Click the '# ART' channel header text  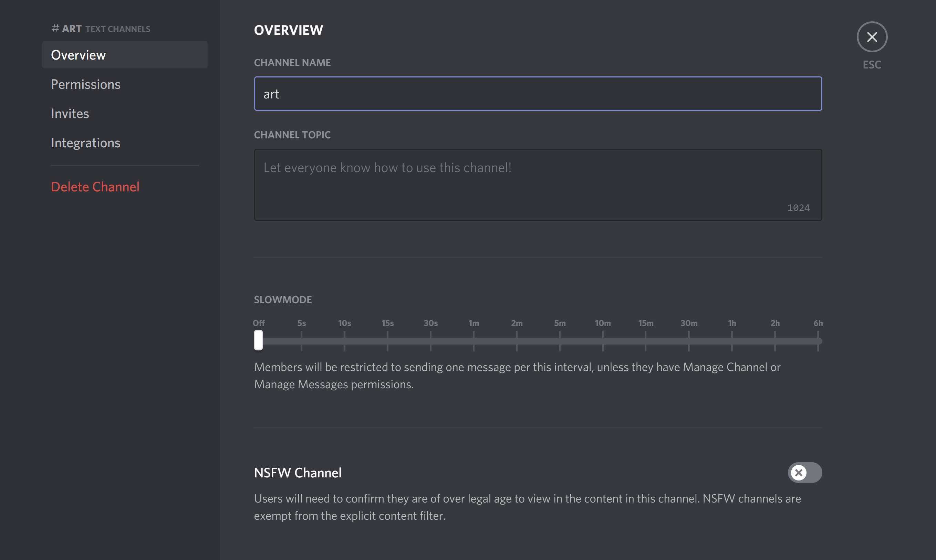coord(66,29)
